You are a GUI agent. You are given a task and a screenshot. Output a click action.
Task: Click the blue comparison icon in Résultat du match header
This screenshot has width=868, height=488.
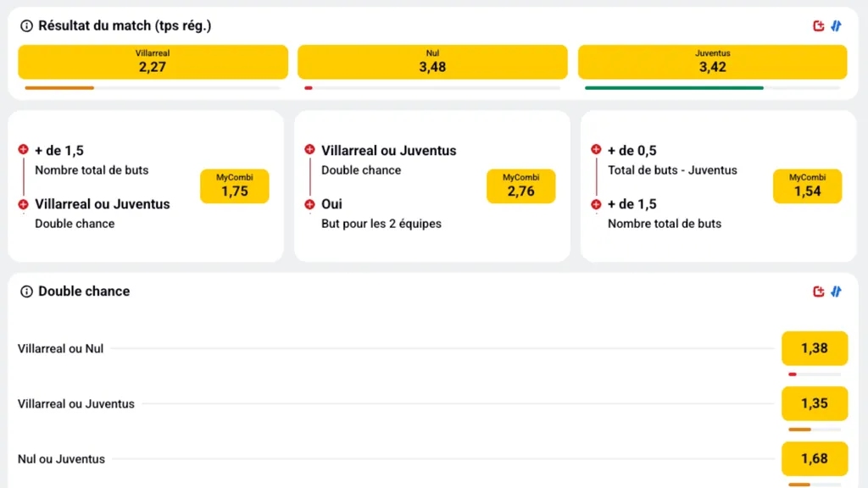[837, 26]
